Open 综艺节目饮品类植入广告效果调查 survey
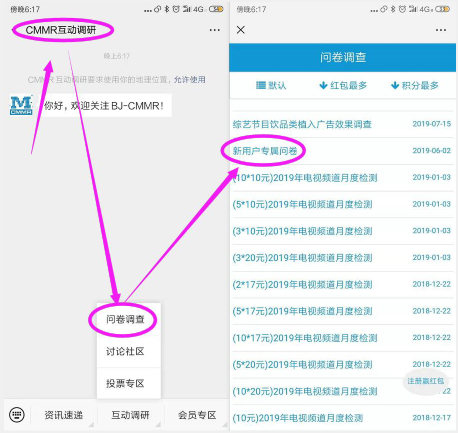The height and width of the screenshot is (433, 458). 343,124
